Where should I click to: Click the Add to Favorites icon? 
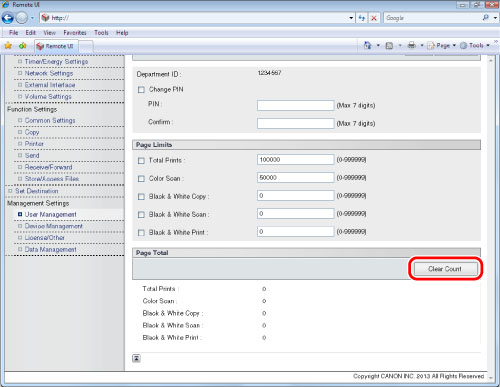(23, 46)
